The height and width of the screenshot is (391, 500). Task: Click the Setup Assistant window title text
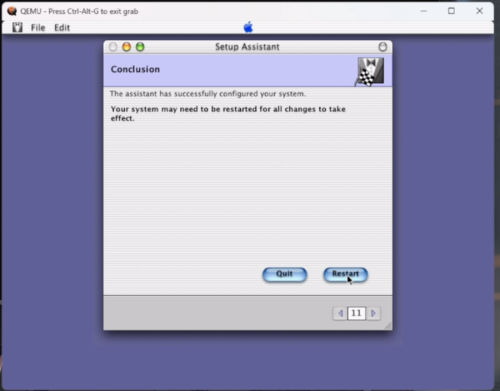click(x=247, y=47)
